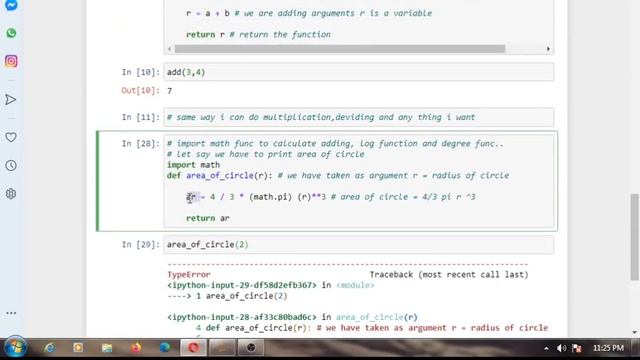Click the 'import math' code line
Screen dimensions: 640x360
(x=193, y=165)
